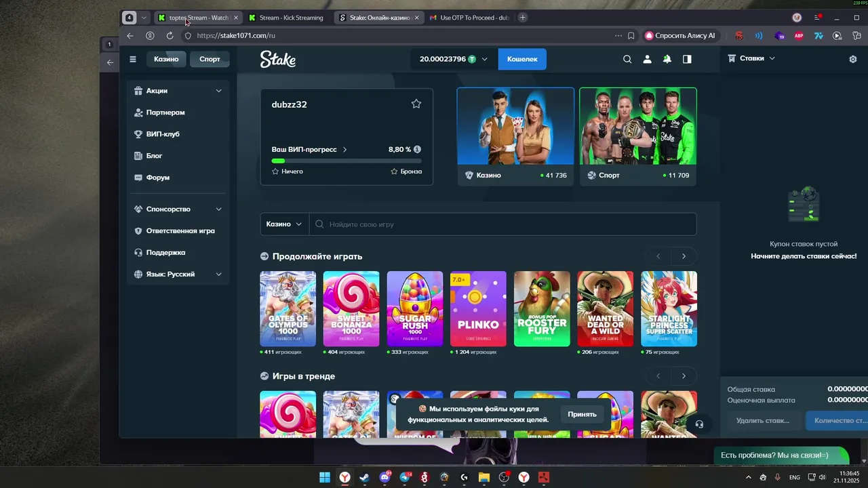Open the browser extensions puzzle icon
The width and height of the screenshot is (868, 488).
[856, 35]
